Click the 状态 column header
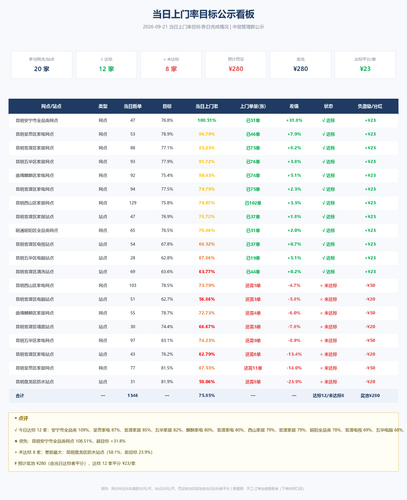407x500 pixels. tap(328, 106)
